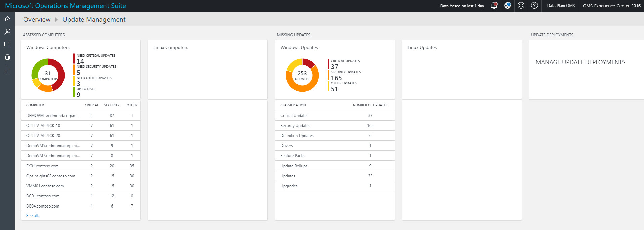Viewport: 644px width, 230px height.
Task: Click Data Plan: OMS label
Action: click(561, 6)
